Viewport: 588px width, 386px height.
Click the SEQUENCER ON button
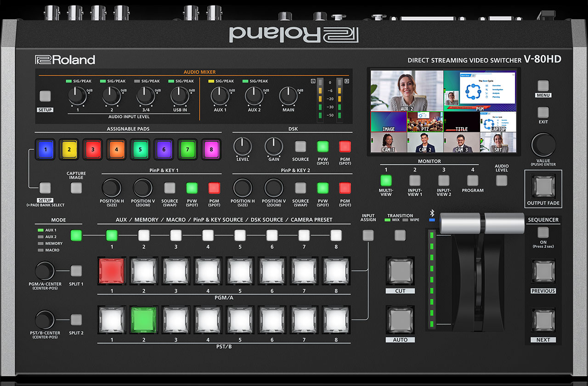click(543, 232)
